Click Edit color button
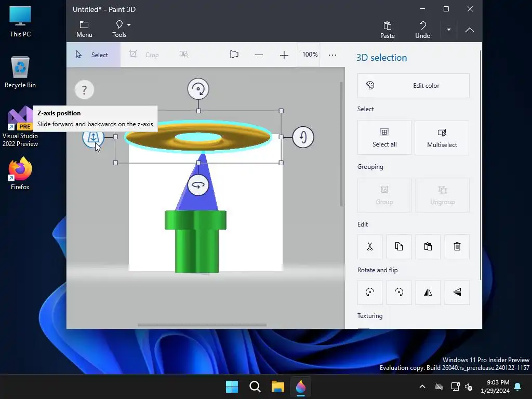 click(x=413, y=86)
